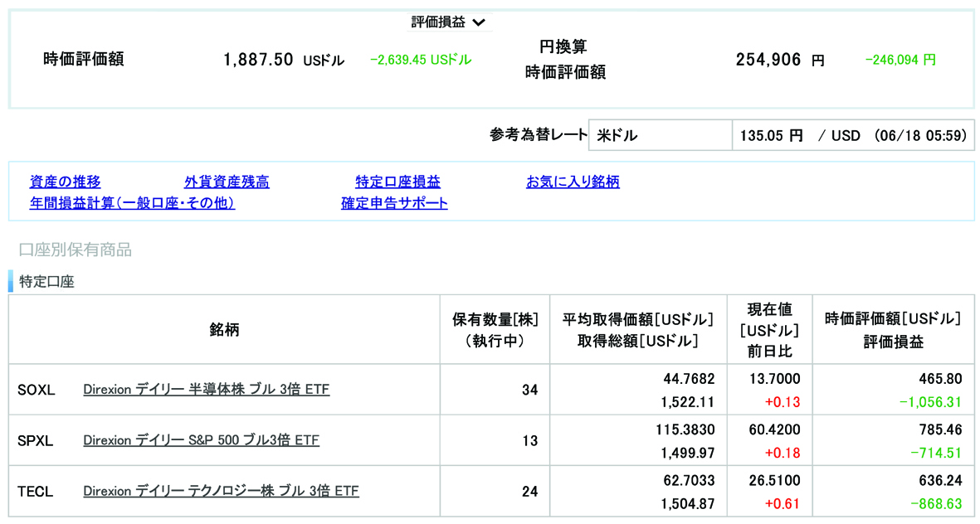Viewport: 980px width, 524px height.
Task: Open 特定口座損益 link
Action: coord(398,182)
